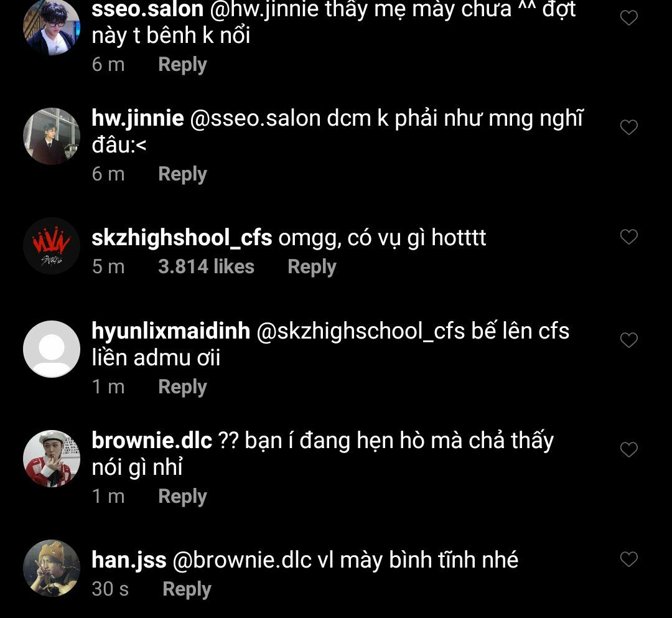This screenshot has width=672, height=618.
Task: Tap the heart on hw.jinnie's comment
Action: click(628, 127)
